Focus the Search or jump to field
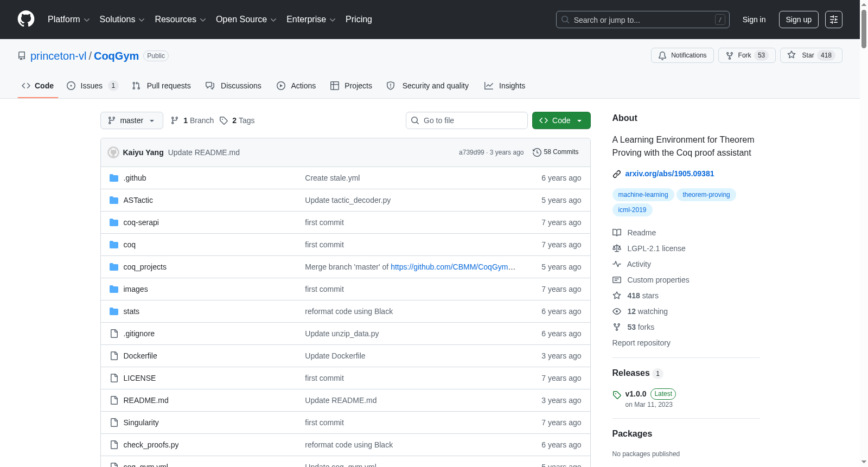 point(642,20)
